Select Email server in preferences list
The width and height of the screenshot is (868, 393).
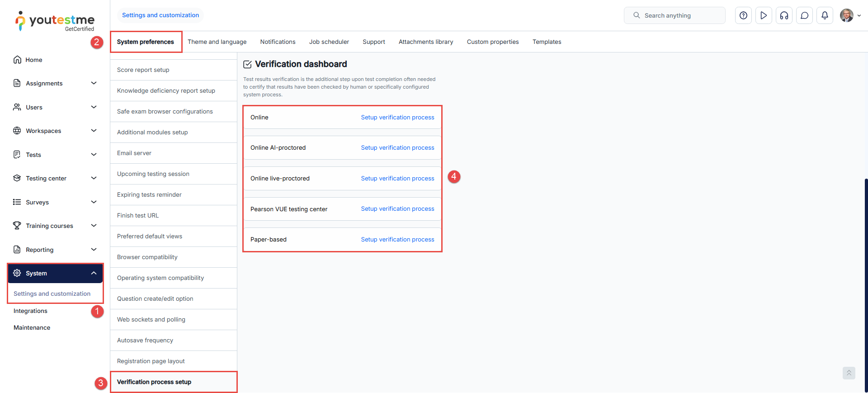[x=134, y=153]
